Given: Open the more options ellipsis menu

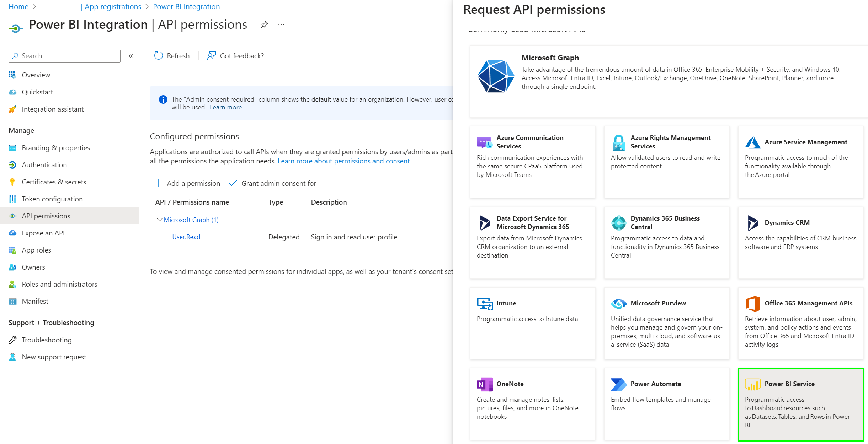Looking at the screenshot, I should pos(281,25).
